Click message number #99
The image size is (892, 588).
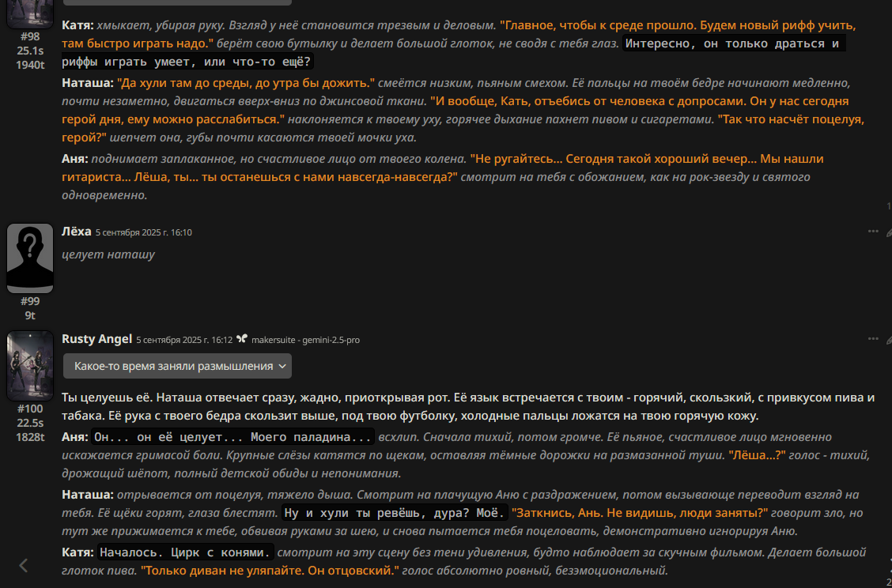pos(31,301)
